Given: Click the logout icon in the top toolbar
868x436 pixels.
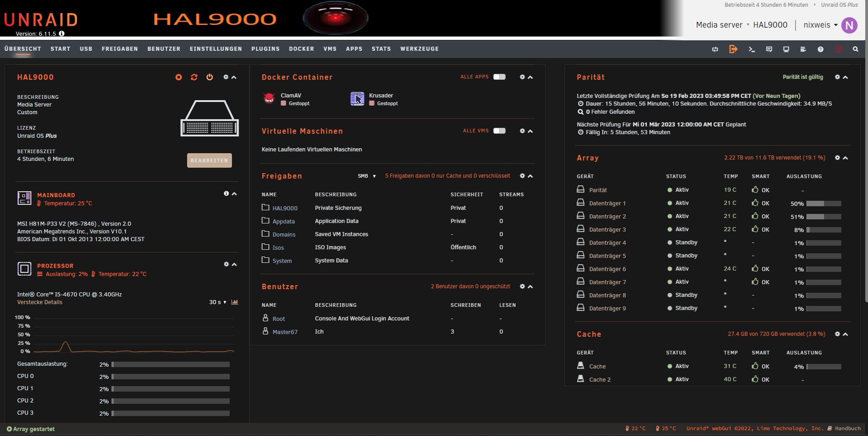Looking at the screenshot, I should tap(733, 49).
